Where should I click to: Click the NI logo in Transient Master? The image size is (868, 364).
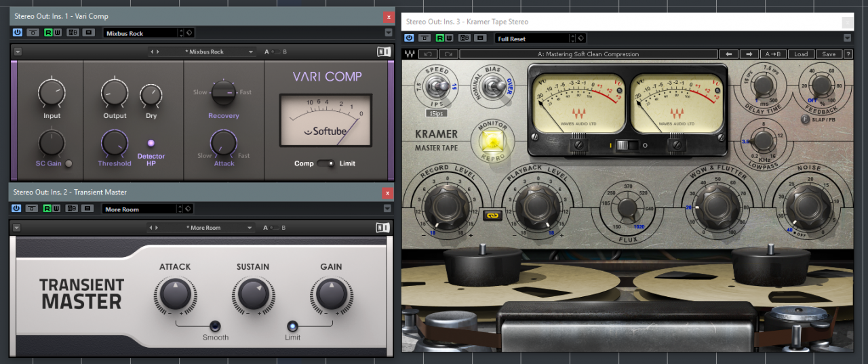click(x=383, y=228)
